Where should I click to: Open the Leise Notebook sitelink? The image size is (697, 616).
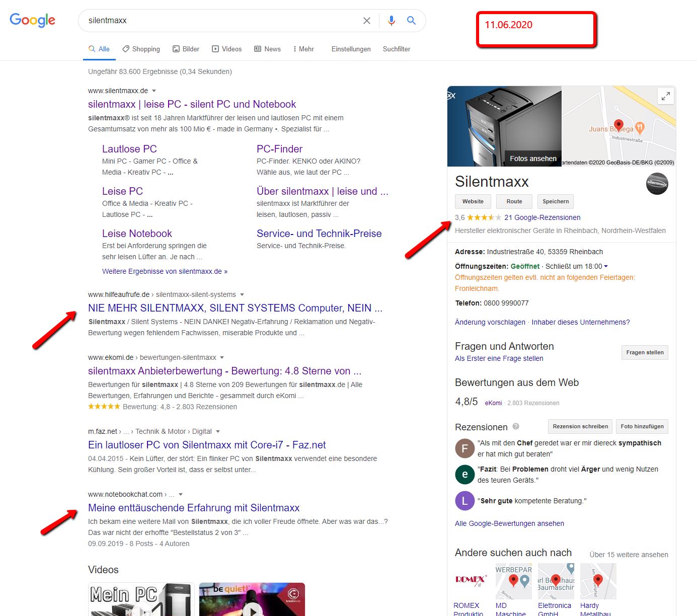coord(137,234)
